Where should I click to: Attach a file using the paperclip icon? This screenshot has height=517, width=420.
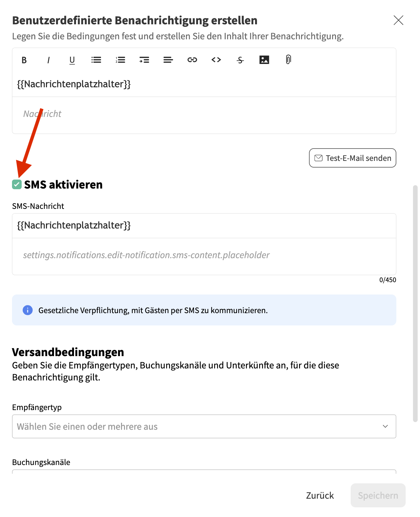coord(288,60)
